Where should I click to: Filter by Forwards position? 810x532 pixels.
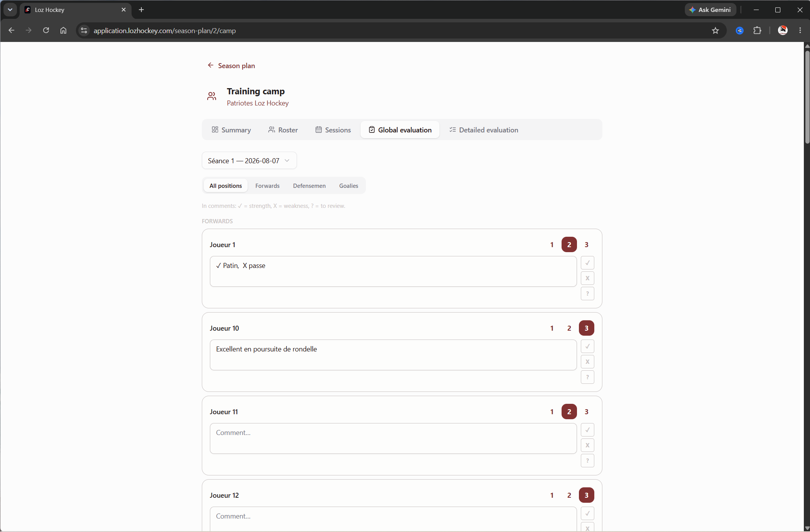click(267, 186)
